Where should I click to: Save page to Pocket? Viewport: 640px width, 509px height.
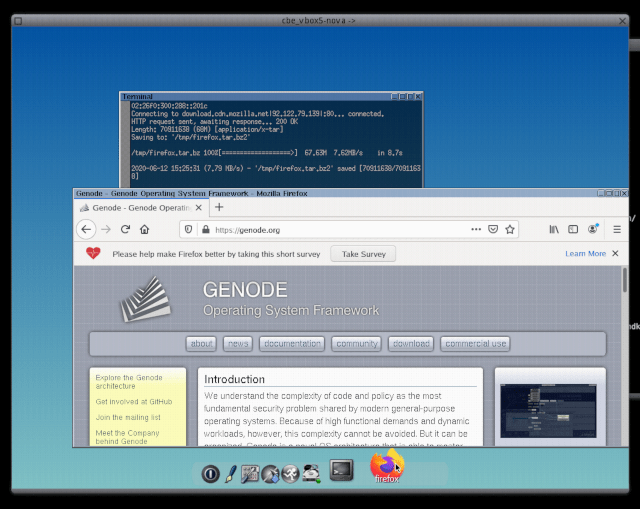pos(493,229)
